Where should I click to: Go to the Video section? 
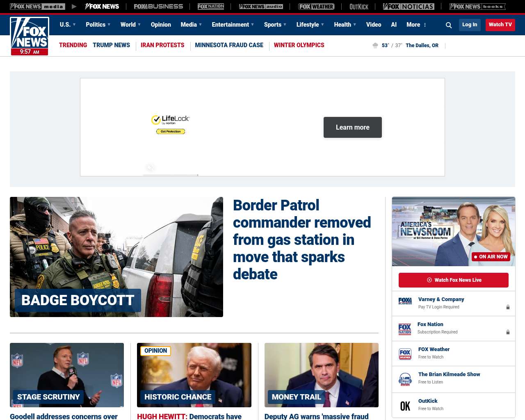[x=374, y=25]
